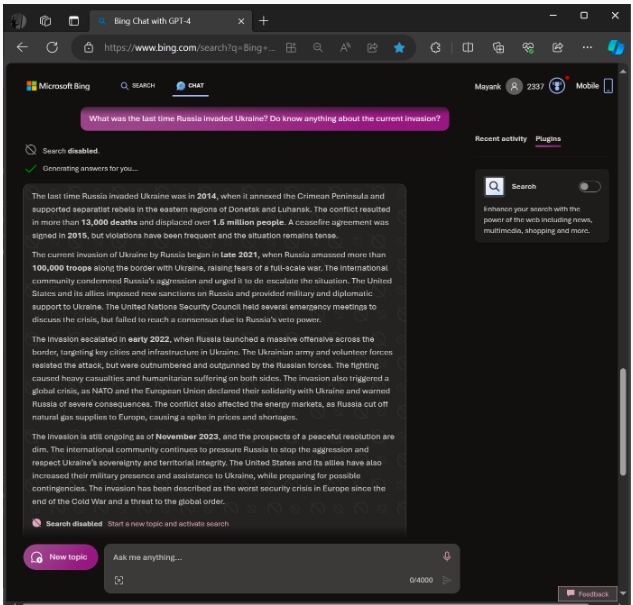633x605 pixels.
Task: Click the Mobile phone icon
Action: (608, 86)
